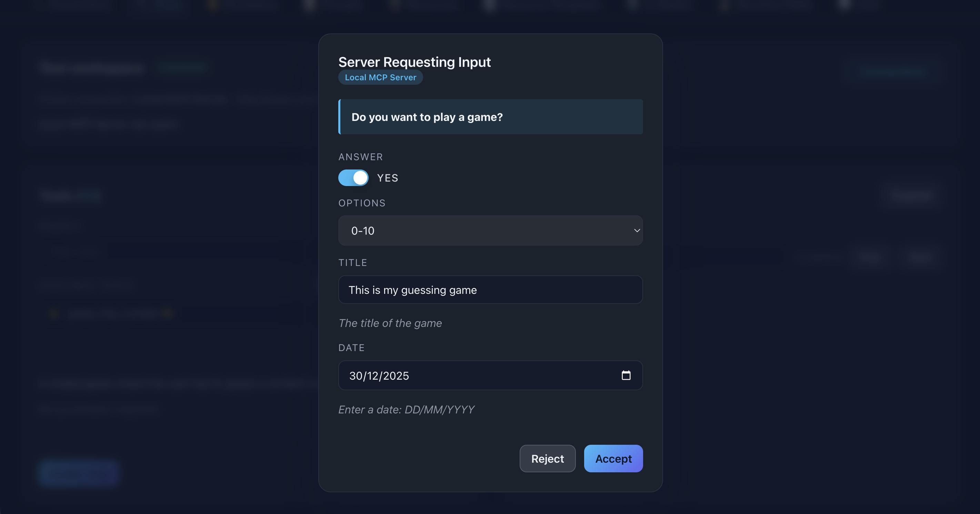Click the Server Requesting Input heading
The height and width of the screenshot is (514, 980).
[x=414, y=62]
